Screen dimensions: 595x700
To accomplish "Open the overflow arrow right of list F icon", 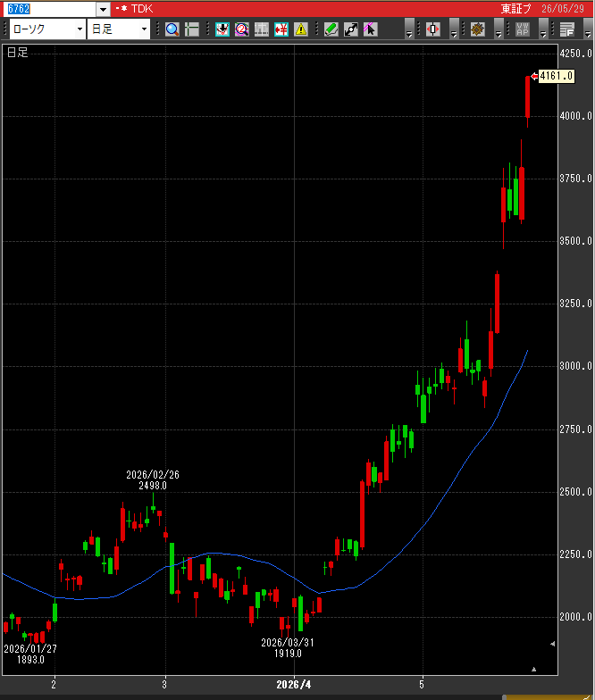I will [x=588, y=29].
